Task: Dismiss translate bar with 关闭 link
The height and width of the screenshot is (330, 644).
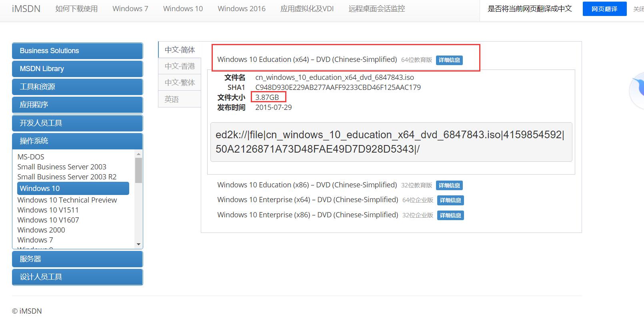Action: click(638, 9)
